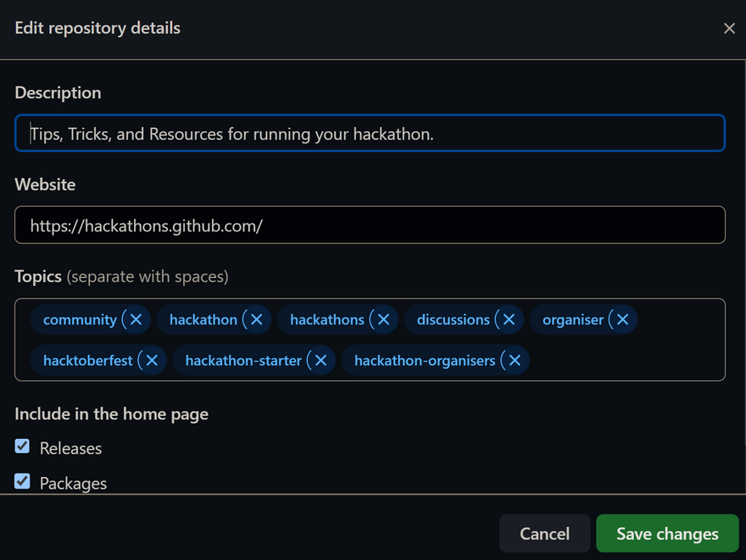Click the hacktoberfest topic label text

(x=87, y=360)
